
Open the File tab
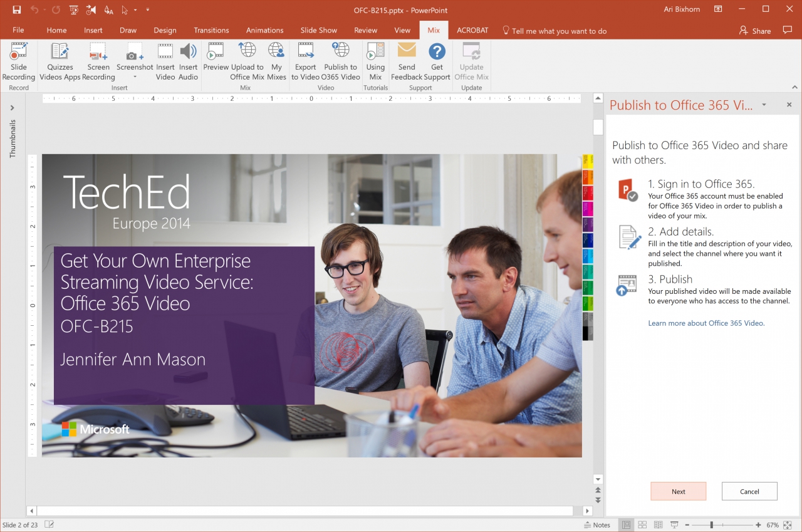[x=19, y=30]
